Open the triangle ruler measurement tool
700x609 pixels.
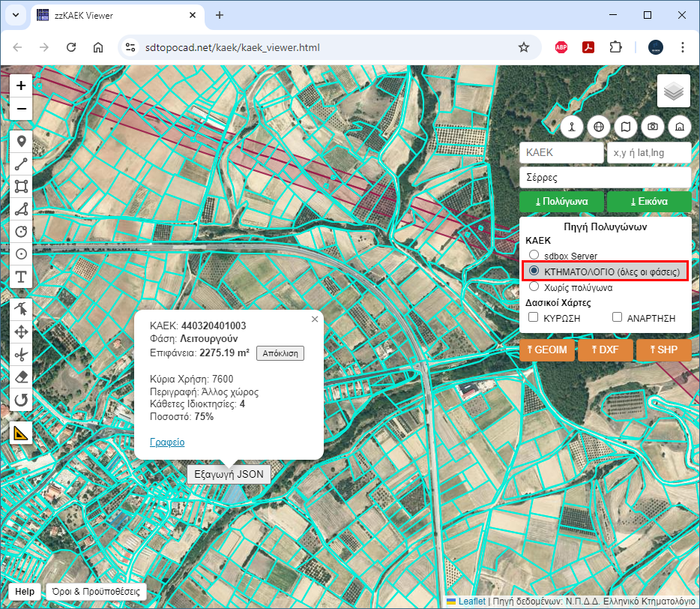[21, 433]
